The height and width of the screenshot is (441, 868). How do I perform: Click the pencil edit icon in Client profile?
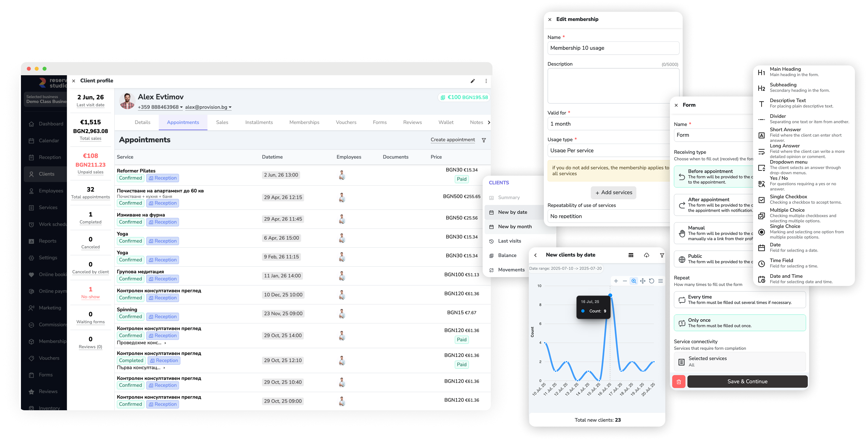(472, 81)
